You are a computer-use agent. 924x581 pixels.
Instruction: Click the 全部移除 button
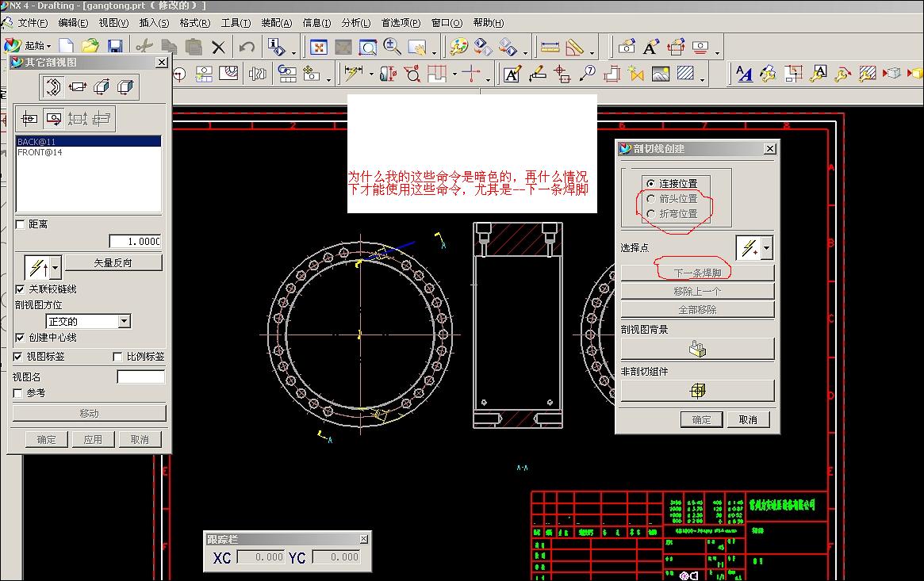(697, 310)
